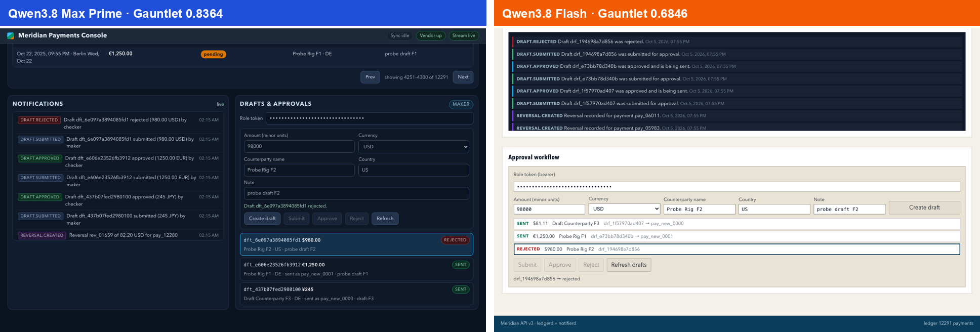Click DRAFT.APPROVED log line for drf_e73bb78d340b

[x=736, y=66]
